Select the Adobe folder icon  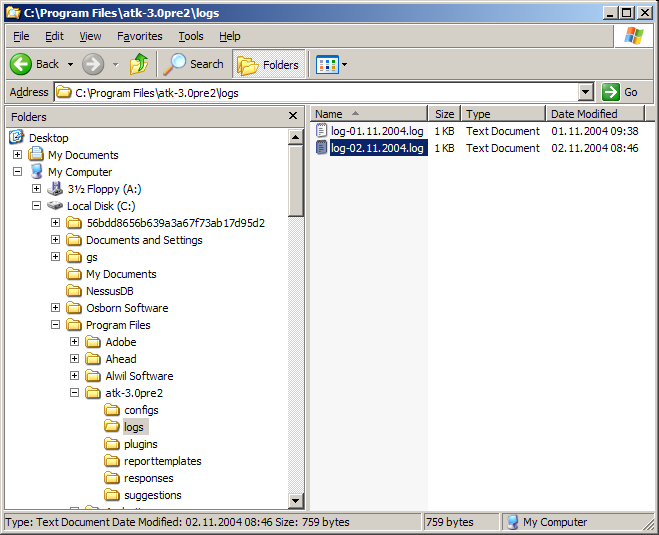pyautogui.click(x=93, y=342)
